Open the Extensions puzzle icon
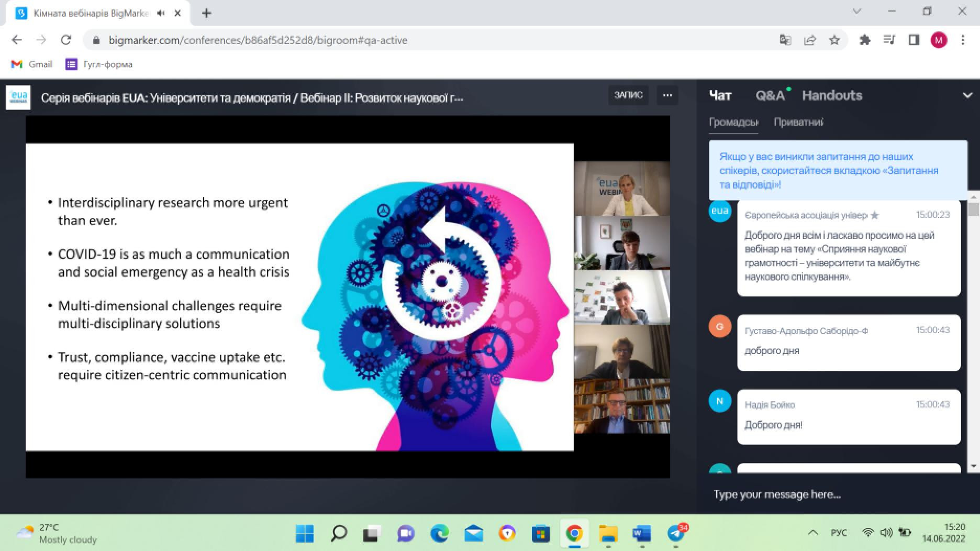This screenshot has width=980, height=551. [x=865, y=40]
